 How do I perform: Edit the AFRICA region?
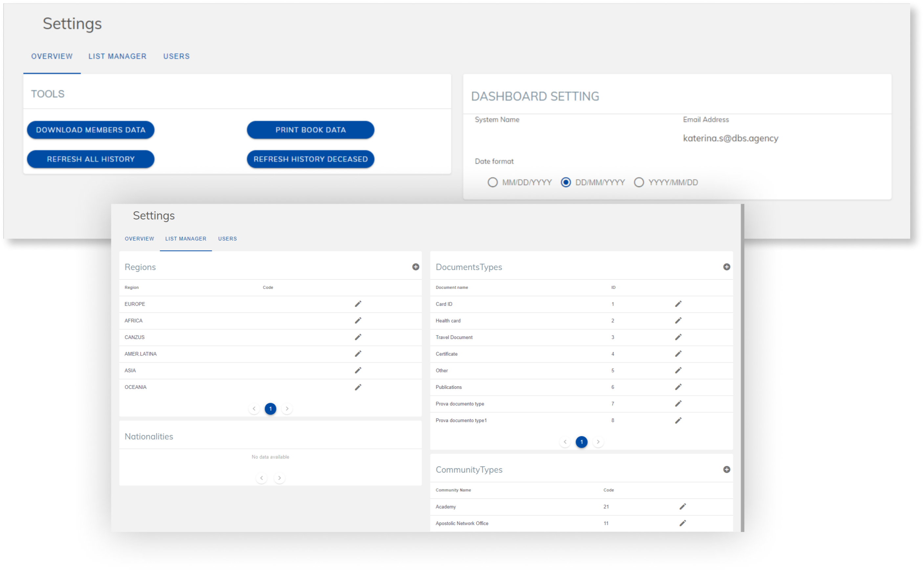click(358, 320)
